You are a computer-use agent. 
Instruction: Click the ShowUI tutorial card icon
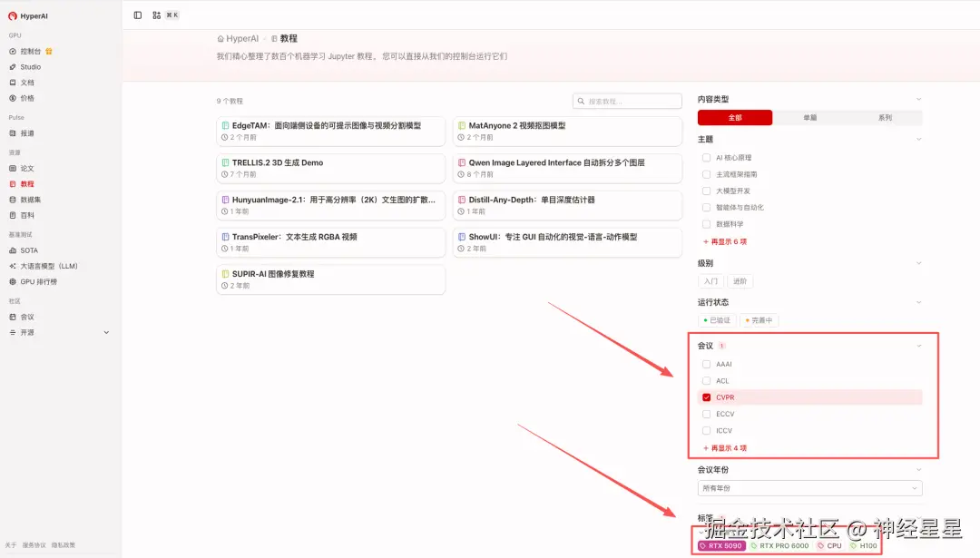(x=461, y=237)
